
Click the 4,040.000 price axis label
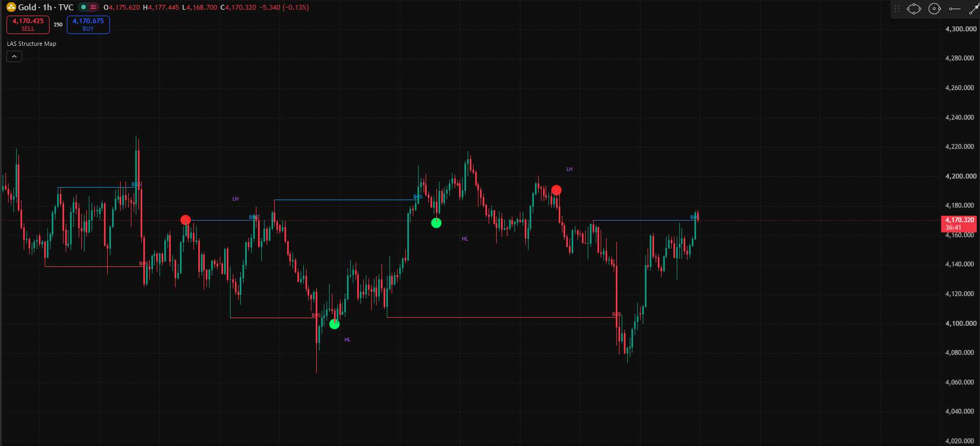(961, 411)
